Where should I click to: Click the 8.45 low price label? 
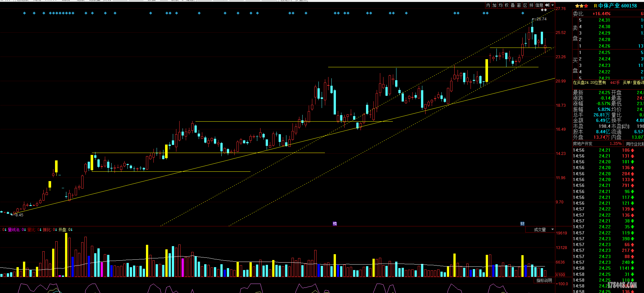point(19,215)
